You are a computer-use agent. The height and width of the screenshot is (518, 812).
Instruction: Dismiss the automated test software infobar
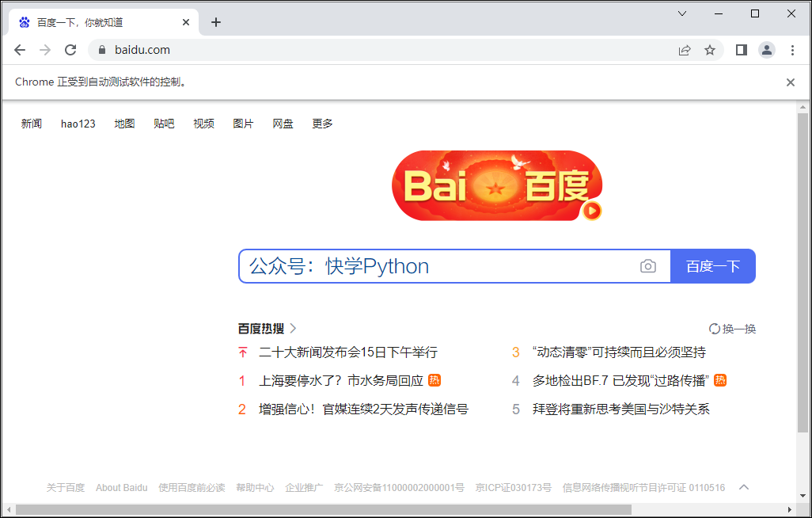791,82
